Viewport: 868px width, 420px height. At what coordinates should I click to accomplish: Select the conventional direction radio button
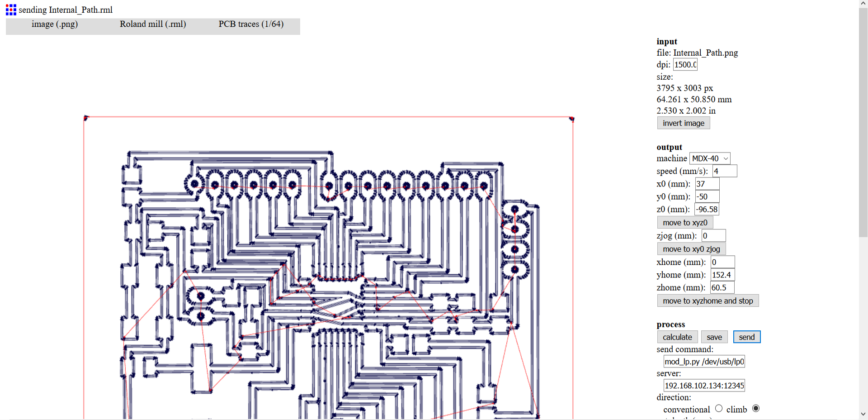719,409
